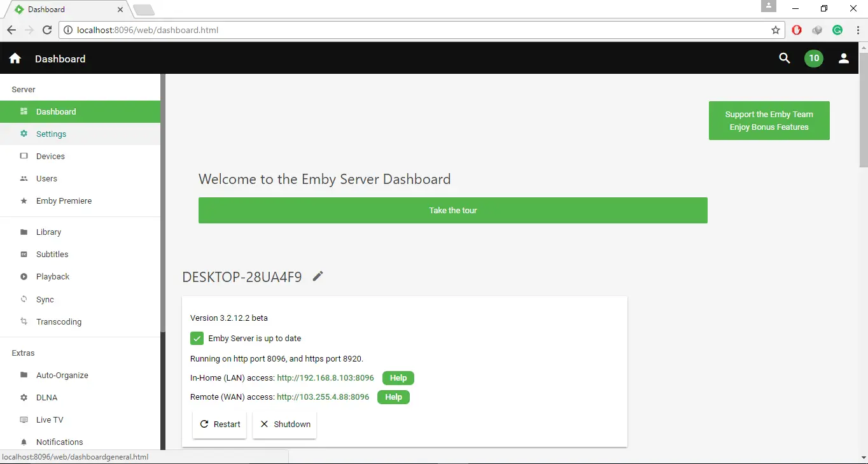Screen dimensions: 868x464
Task: Bookmark the page with the star icon
Action: click(776, 30)
